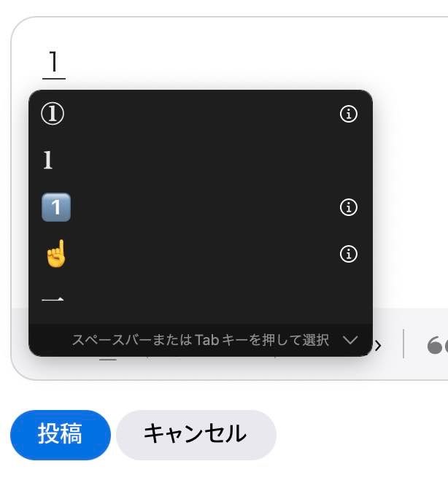Choose the index finger pointing up emoji
Viewport: 448px width, 499px height.
tap(56, 254)
